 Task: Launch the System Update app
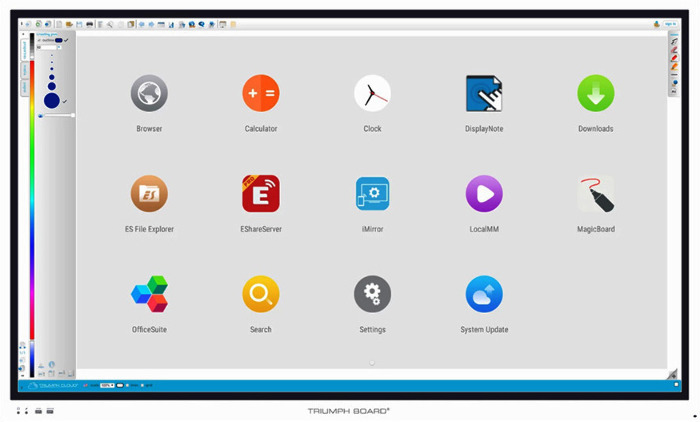pos(484,294)
